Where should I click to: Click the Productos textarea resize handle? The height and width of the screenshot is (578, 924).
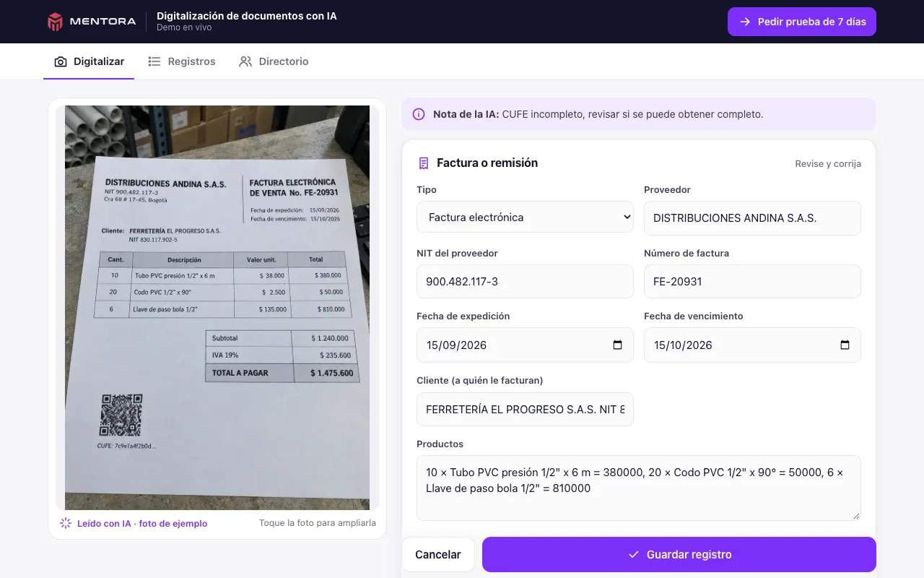856,516
